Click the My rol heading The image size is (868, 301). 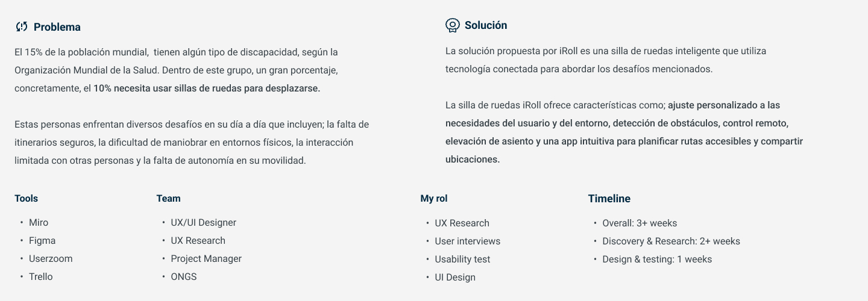tap(434, 198)
